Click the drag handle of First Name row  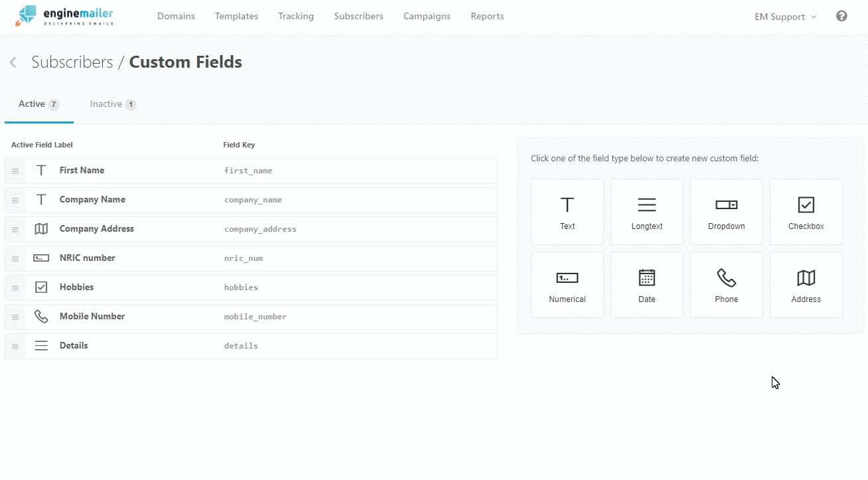(x=15, y=171)
